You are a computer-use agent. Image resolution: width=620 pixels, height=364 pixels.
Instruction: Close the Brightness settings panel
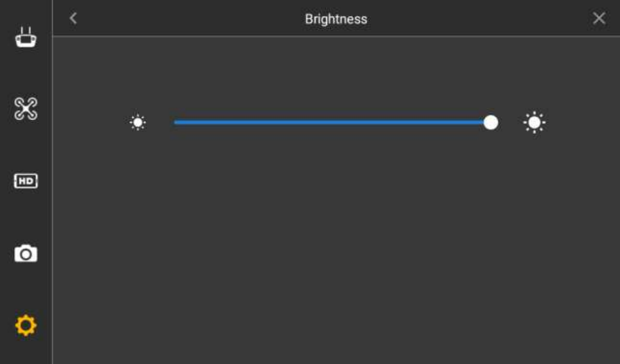pyautogui.click(x=599, y=18)
